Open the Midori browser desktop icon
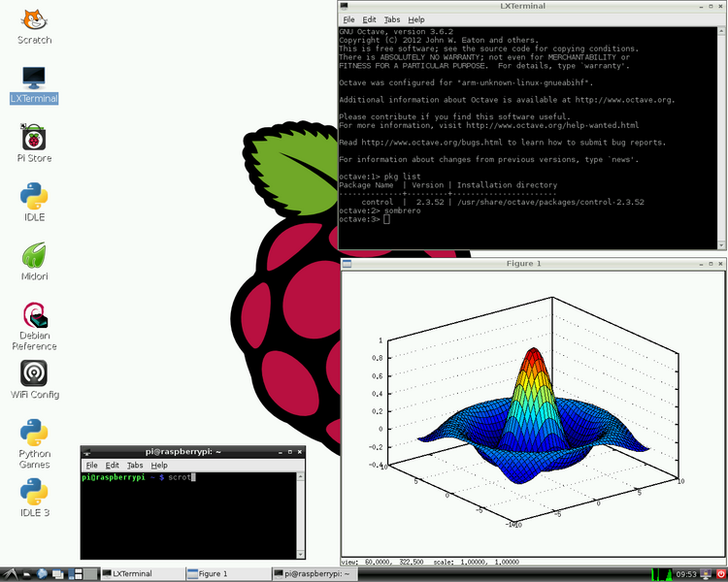 [34, 261]
